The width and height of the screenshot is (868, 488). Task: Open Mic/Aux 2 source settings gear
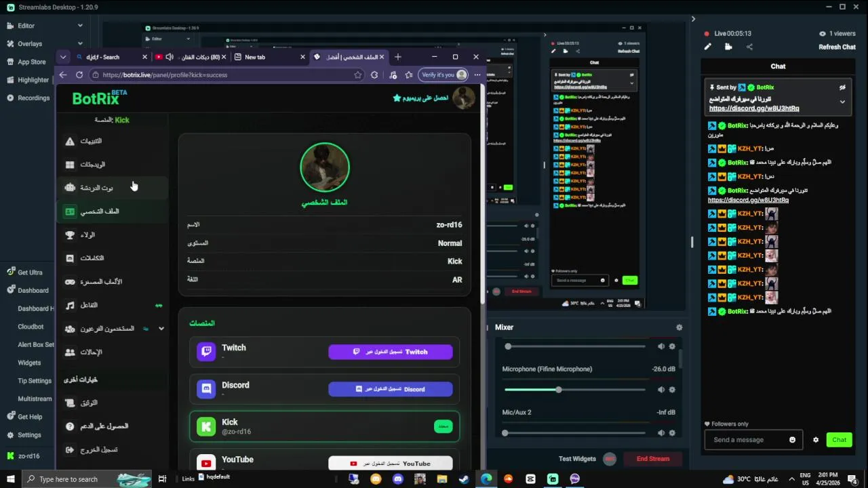click(672, 433)
